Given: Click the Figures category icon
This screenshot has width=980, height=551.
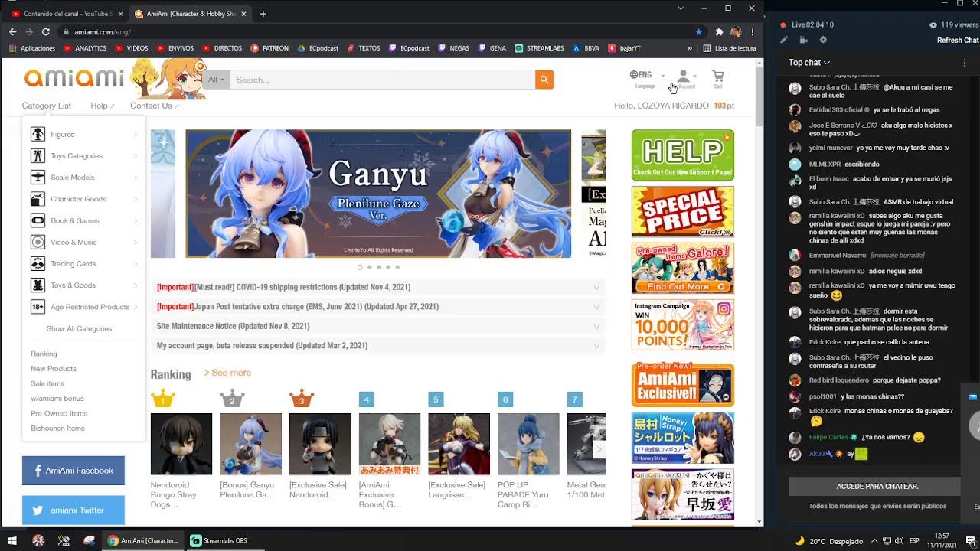Looking at the screenshot, I should [x=38, y=134].
